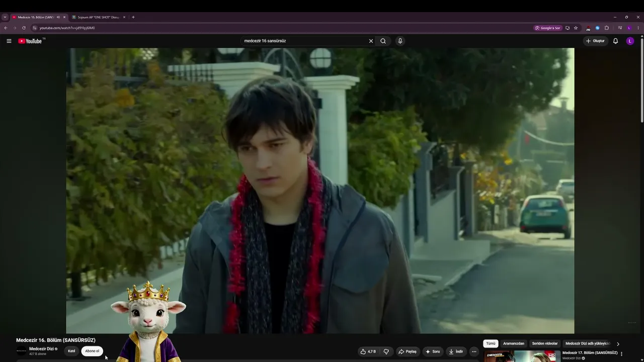
Task: Open the Chrome profile avatar L
Action: pos(629,28)
